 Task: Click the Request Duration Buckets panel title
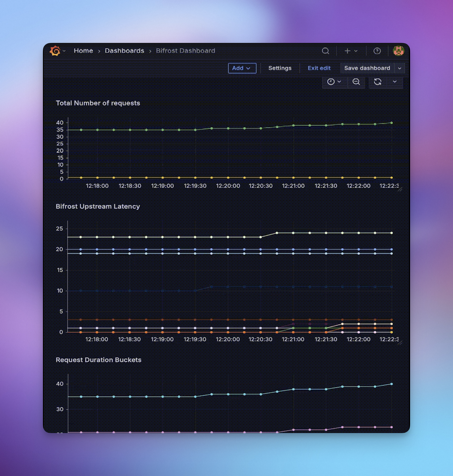[98, 360]
